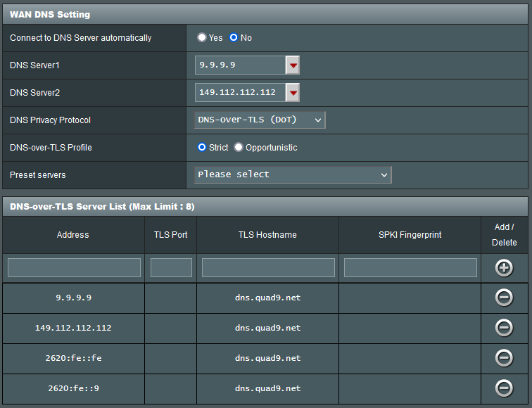This screenshot has width=532, height=408.
Task: Click the 9.9.9.9 address cell
Action: [x=74, y=298]
